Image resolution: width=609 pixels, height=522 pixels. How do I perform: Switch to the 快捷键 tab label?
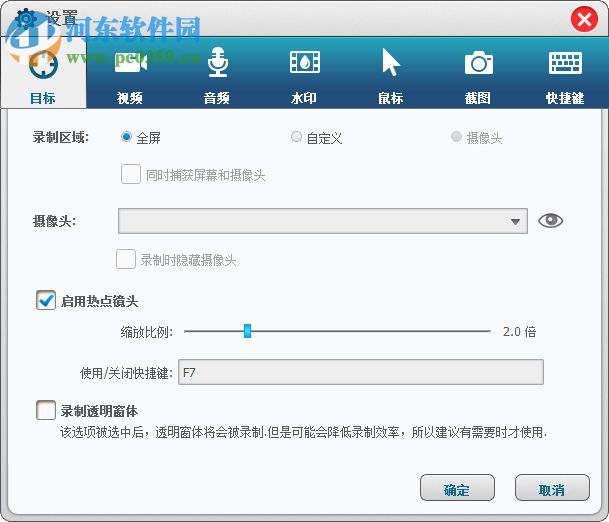[x=565, y=98]
